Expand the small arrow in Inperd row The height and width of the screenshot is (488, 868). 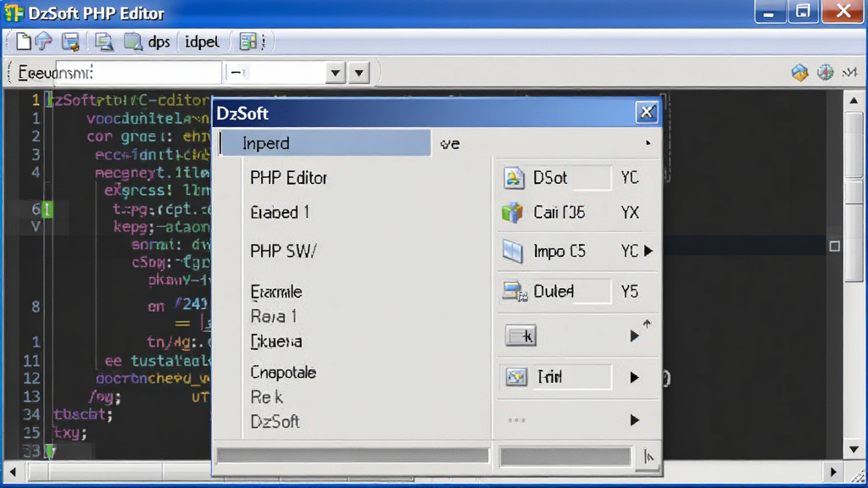click(x=648, y=142)
